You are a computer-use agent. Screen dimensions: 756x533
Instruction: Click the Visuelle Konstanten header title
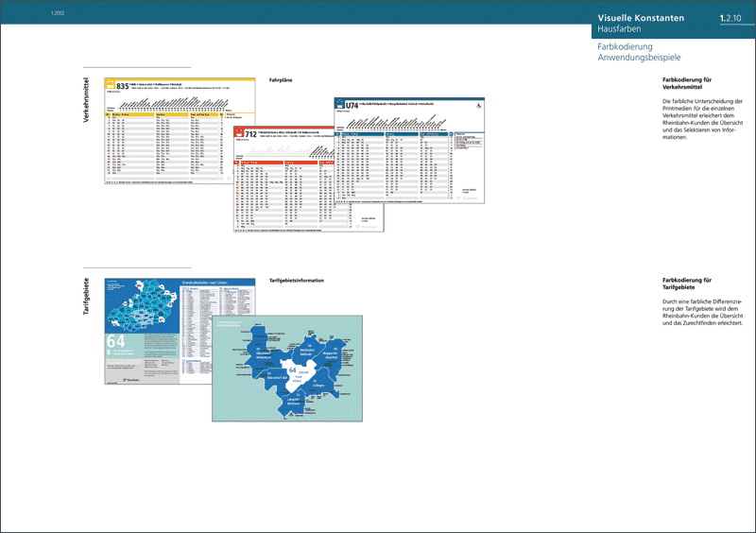click(x=641, y=18)
